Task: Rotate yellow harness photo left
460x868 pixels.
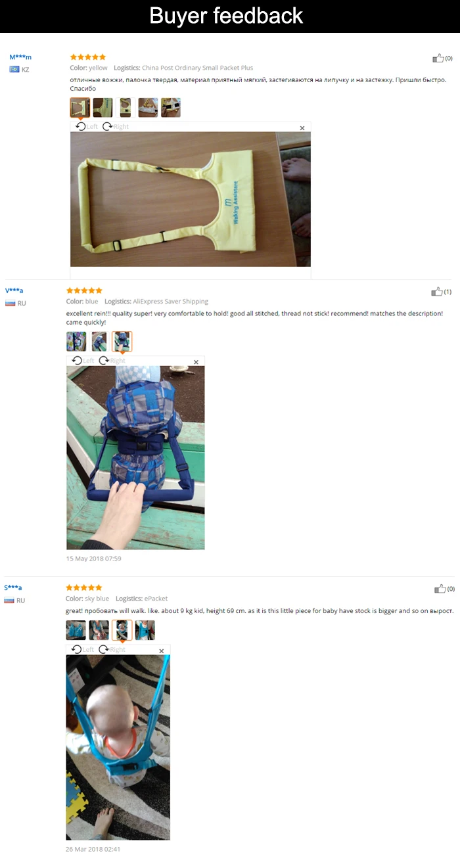Action: [x=86, y=126]
